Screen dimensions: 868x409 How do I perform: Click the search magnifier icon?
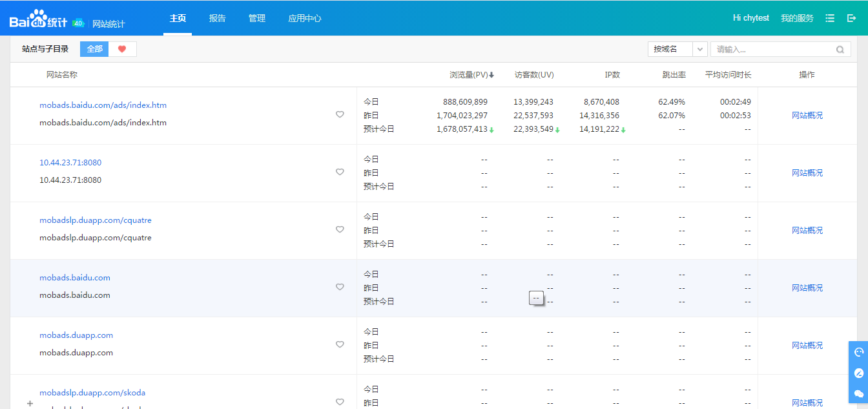(840, 49)
